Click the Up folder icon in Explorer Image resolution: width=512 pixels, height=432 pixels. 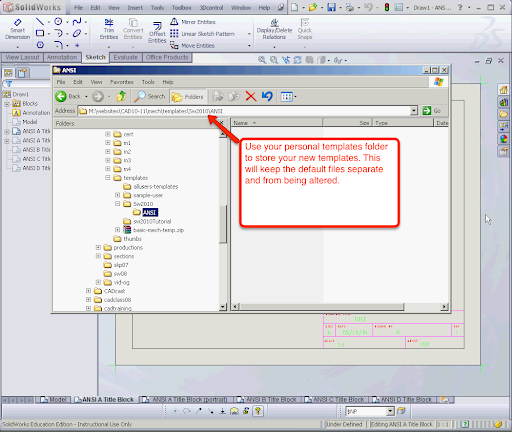[121, 97]
